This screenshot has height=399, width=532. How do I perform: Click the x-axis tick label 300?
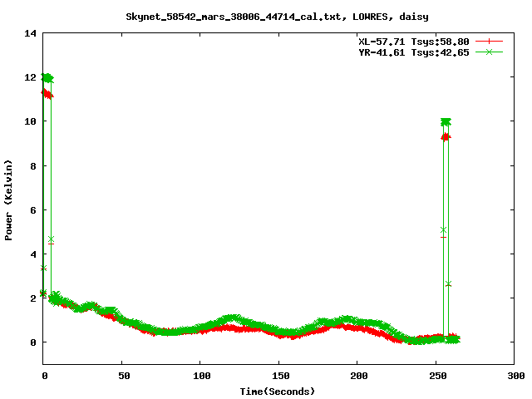click(515, 376)
